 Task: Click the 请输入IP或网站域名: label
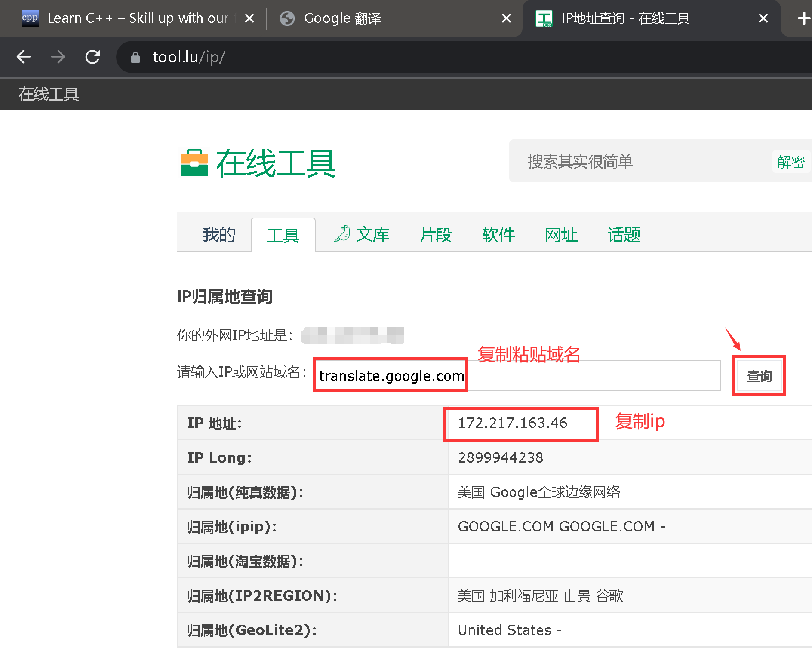tap(242, 372)
